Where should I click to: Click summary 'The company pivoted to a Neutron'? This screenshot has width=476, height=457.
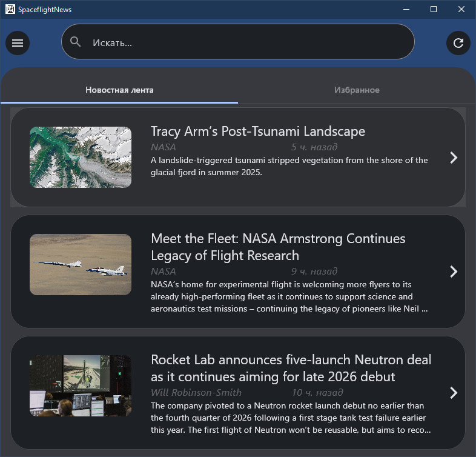pyautogui.click(x=291, y=418)
